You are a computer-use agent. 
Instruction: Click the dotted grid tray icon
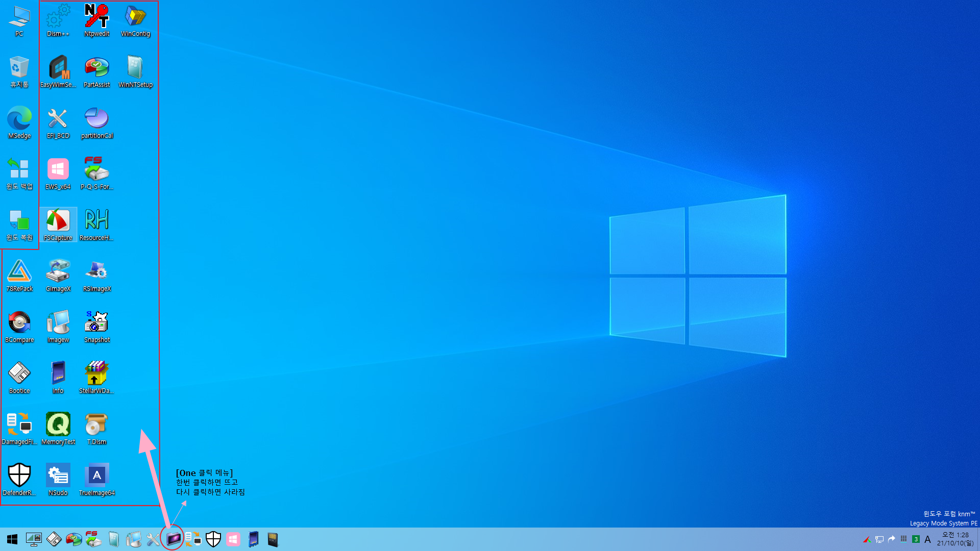[903, 539]
